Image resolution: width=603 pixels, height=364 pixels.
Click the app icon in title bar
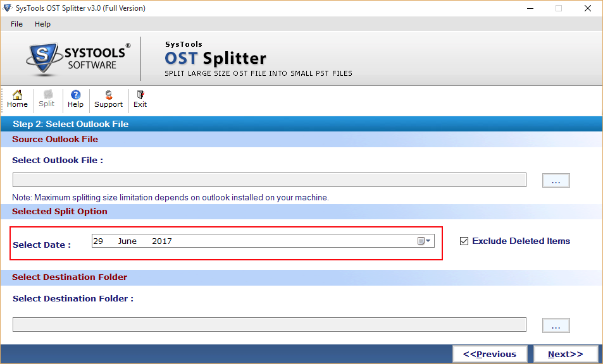coord(7,8)
